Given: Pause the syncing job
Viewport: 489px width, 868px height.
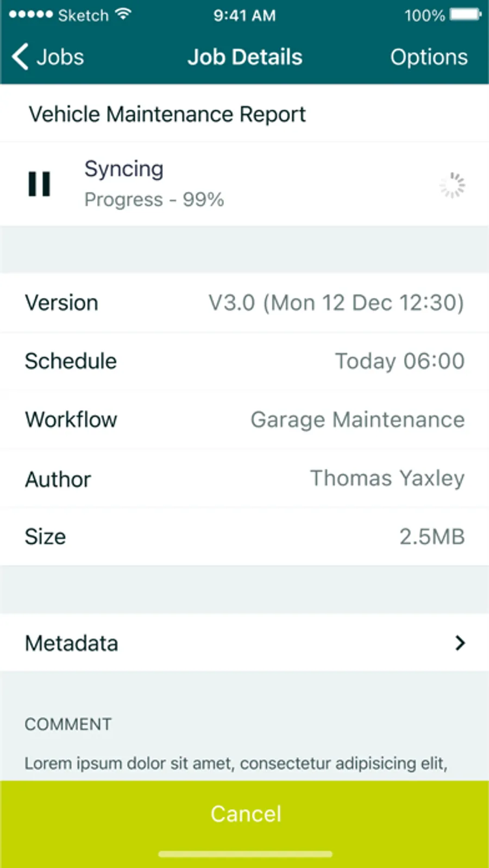Looking at the screenshot, I should (x=39, y=184).
